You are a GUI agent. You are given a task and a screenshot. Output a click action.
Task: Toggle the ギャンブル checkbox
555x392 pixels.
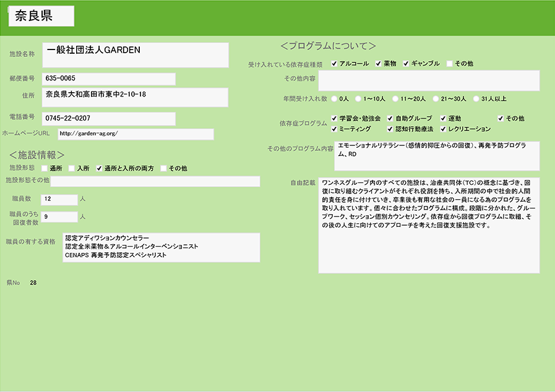click(x=407, y=64)
